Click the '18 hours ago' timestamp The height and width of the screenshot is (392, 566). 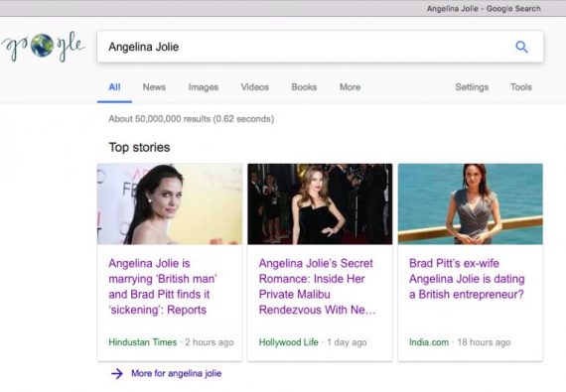pyautogui.click(x=484, y=342)
